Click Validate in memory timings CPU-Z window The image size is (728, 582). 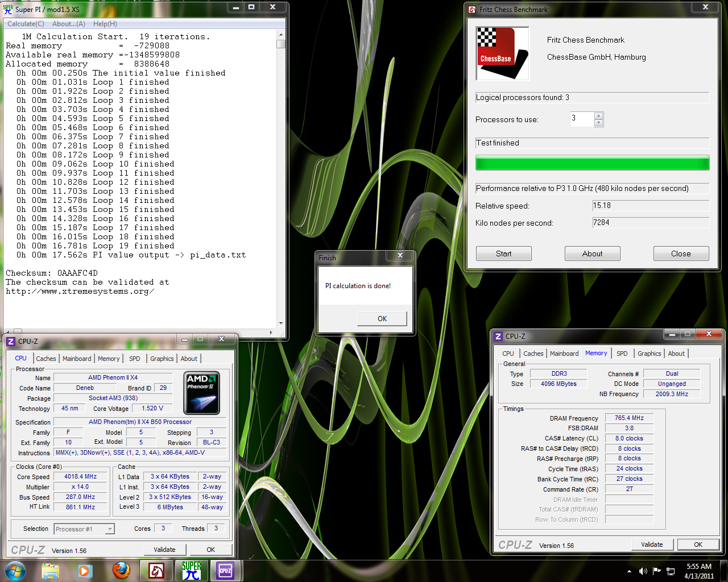pyautogui.click(x=652, y=544)
